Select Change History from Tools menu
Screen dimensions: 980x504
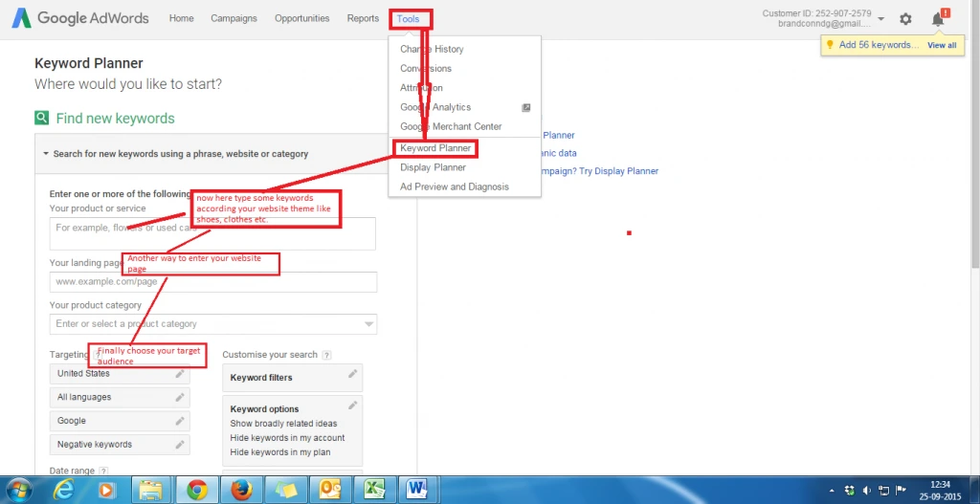432,49
